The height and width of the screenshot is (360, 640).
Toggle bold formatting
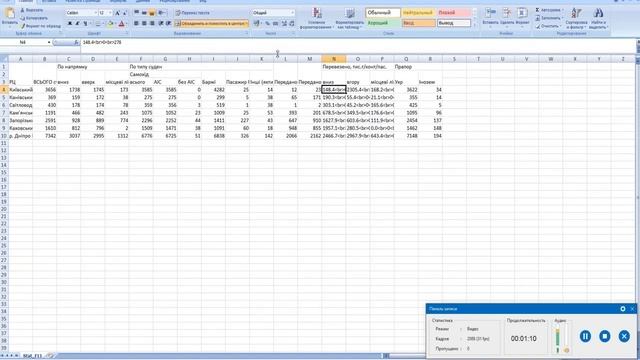[70, 24]
